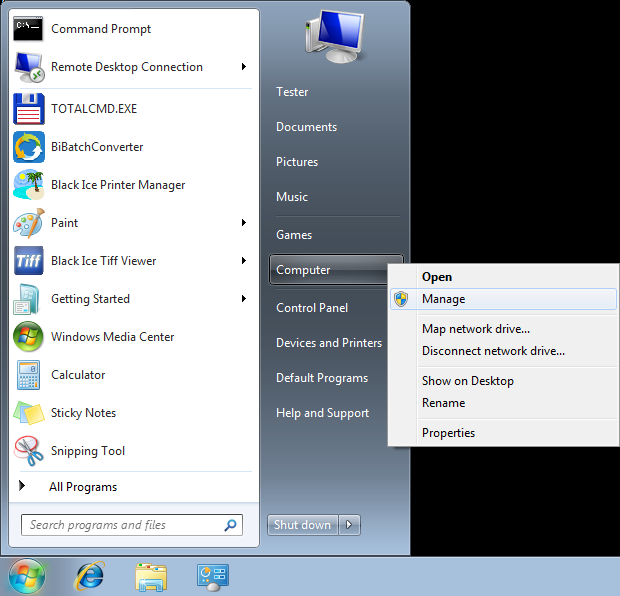Image resolution: width=620 pixels, height=596 pixels.
Task: Click the shield icon beside Manage
Action: [x=401, y=299]
